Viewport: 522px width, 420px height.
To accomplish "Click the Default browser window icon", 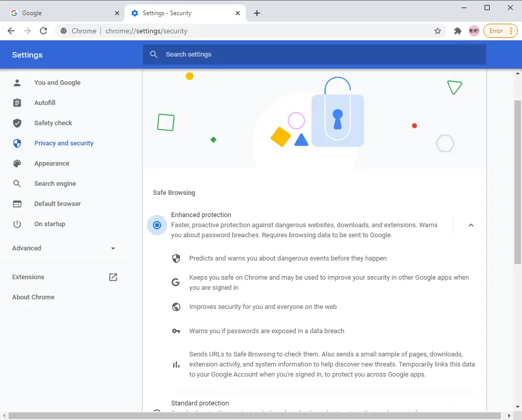I will pyautogui.click(x=17, y=203).
